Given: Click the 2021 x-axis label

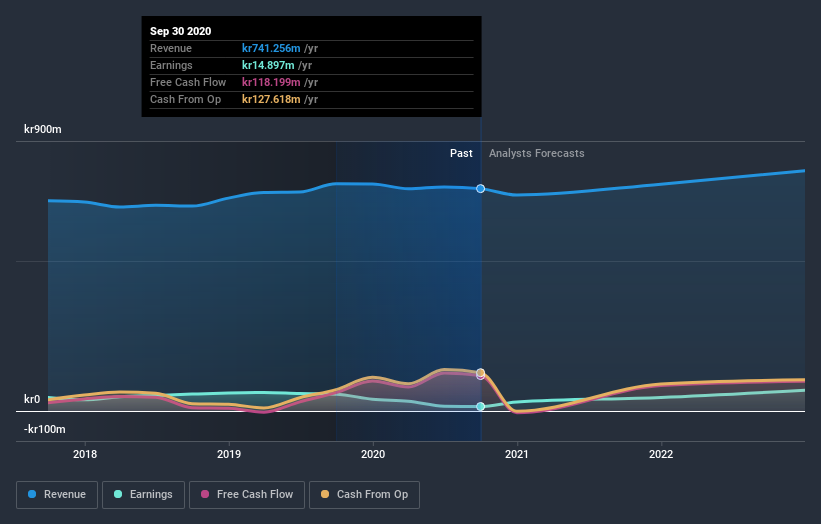Looking at the screenshot, I should coord(517,454).
